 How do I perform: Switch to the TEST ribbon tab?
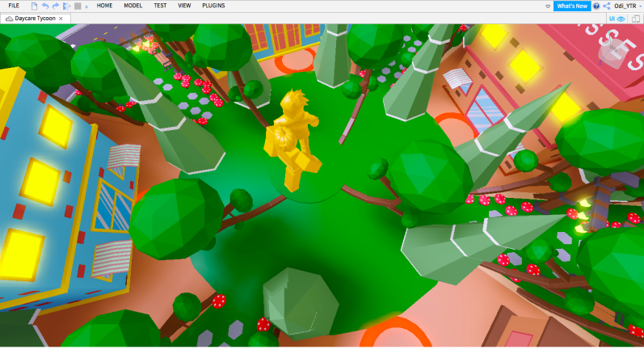click(x=160, y=6)
